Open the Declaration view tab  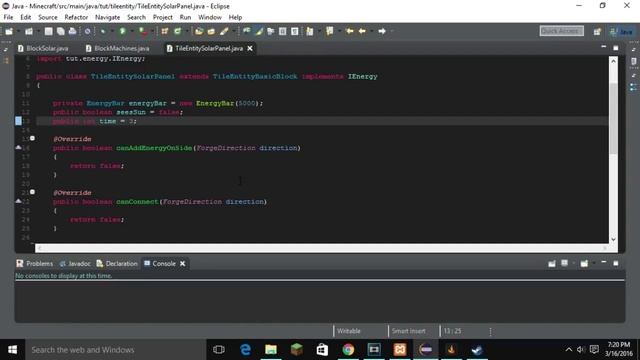pos(117,264)
